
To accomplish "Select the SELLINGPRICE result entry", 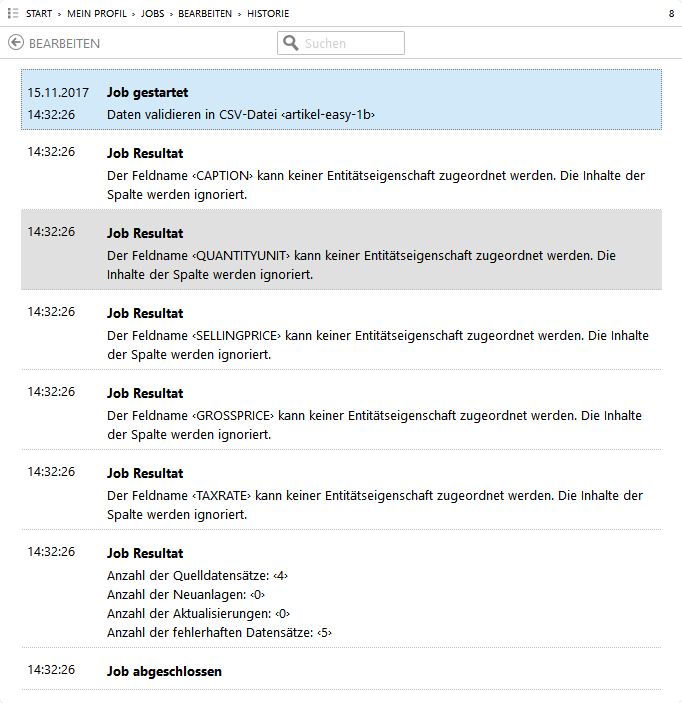I will click(341, 330).
